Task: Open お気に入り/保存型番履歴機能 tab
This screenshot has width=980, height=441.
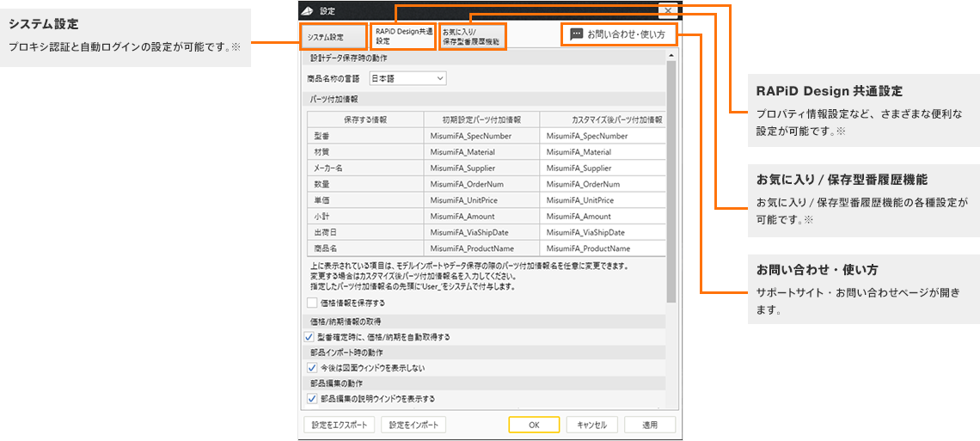Action: pos(472,37)
